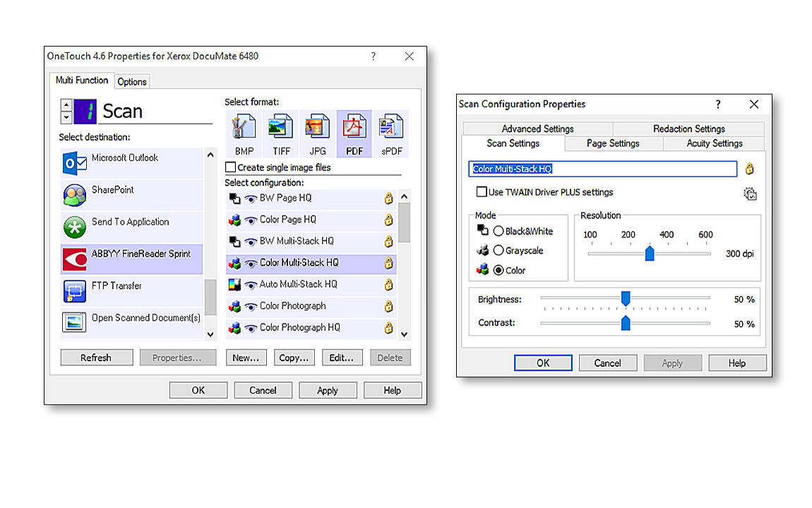Choose Microsoft Outlook as the scan destination

[x=132, y=158]
